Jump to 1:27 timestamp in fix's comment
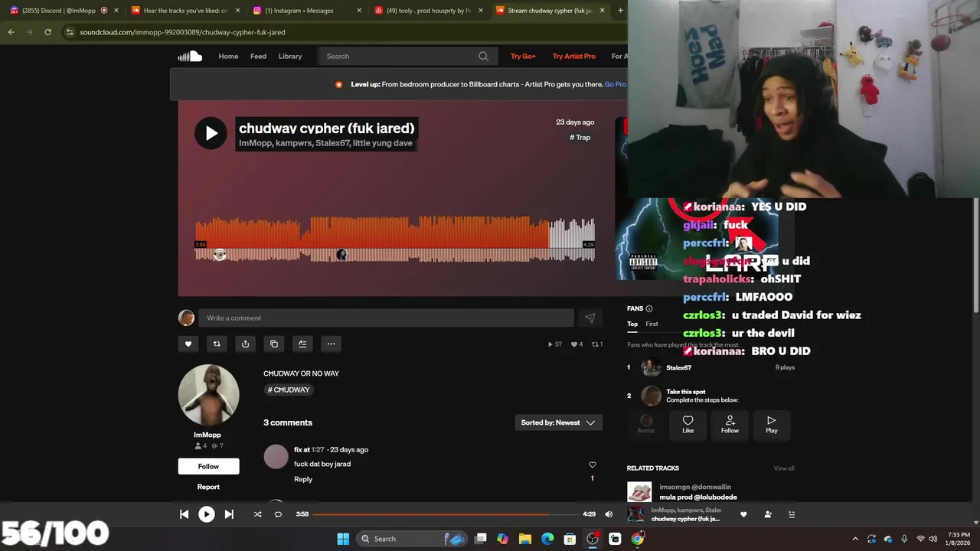This screenshot has width=980, height=551. coord(318,449)
